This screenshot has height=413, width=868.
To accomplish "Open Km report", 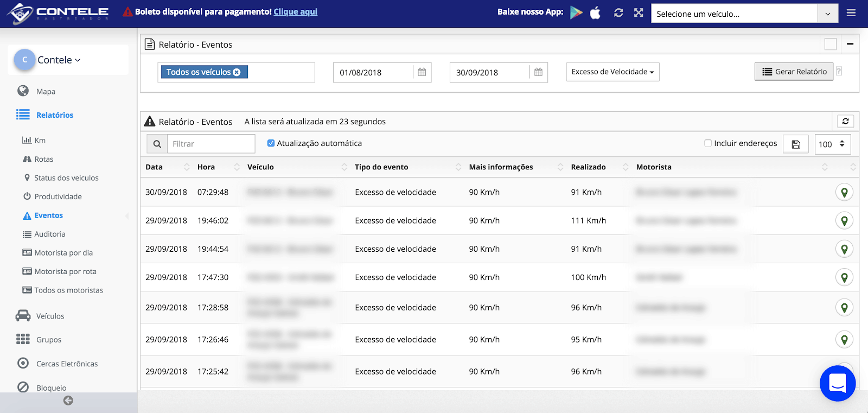I will (x=40, y=140).
